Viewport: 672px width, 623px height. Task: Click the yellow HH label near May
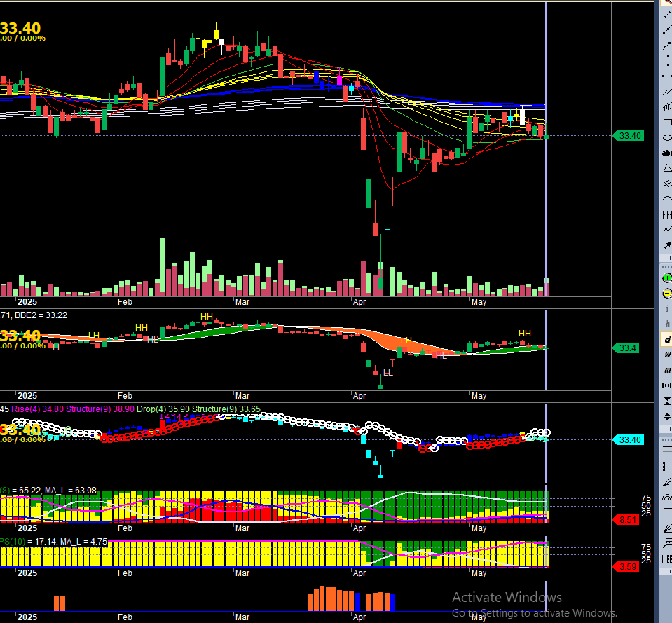525,334
